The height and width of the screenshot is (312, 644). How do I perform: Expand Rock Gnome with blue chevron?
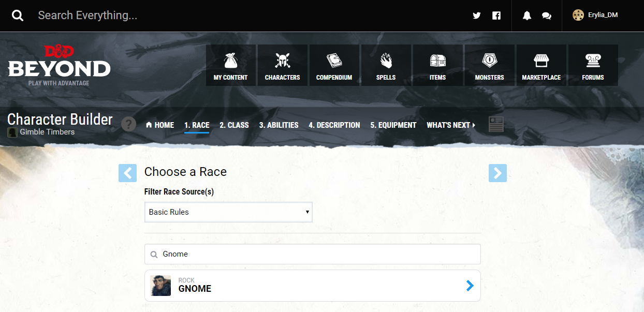(x=470, y=286)
